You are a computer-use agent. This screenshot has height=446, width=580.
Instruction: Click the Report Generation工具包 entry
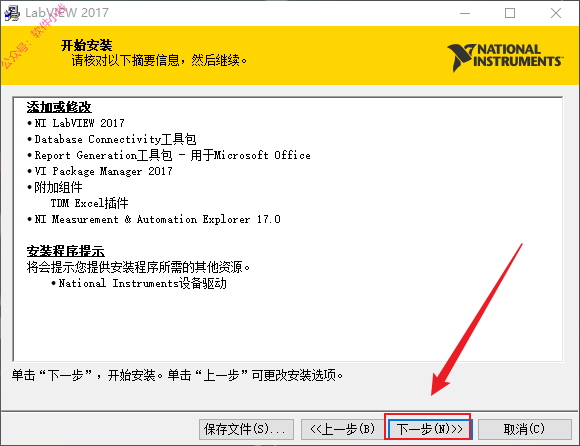pyautogui.click(x=169, y=155)
